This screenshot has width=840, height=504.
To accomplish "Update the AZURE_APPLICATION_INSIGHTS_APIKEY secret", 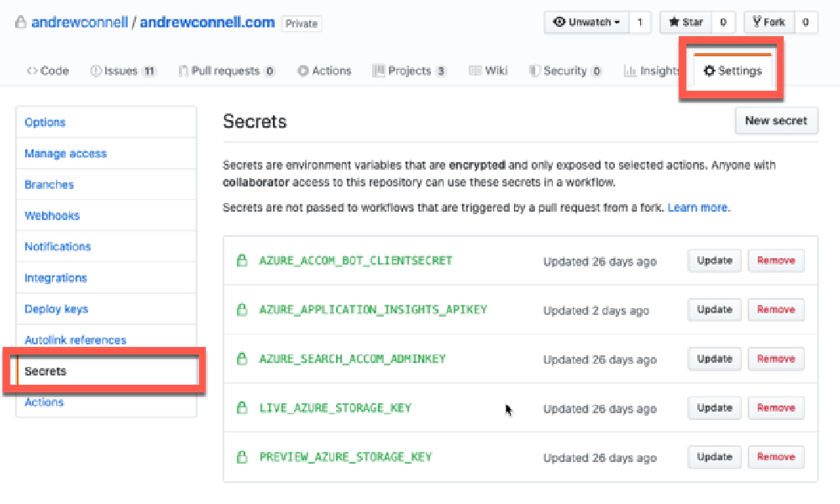I will point(714,309).
